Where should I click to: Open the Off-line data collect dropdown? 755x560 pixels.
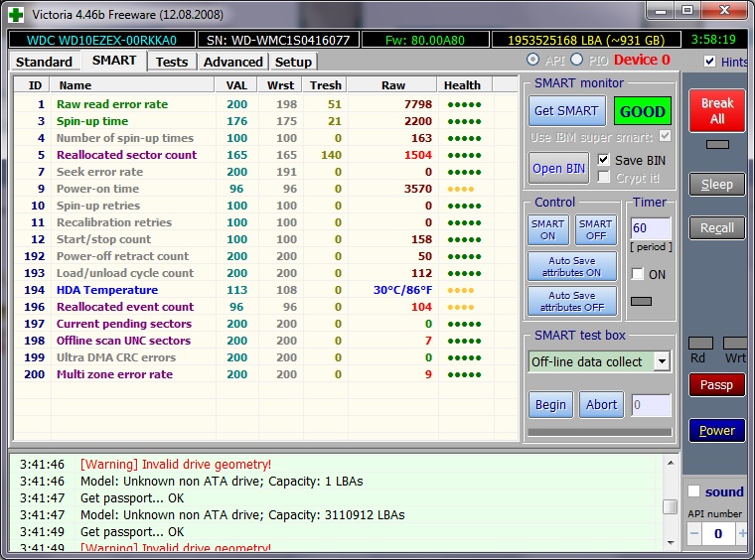pyautogui.click(x=662, y=361)
